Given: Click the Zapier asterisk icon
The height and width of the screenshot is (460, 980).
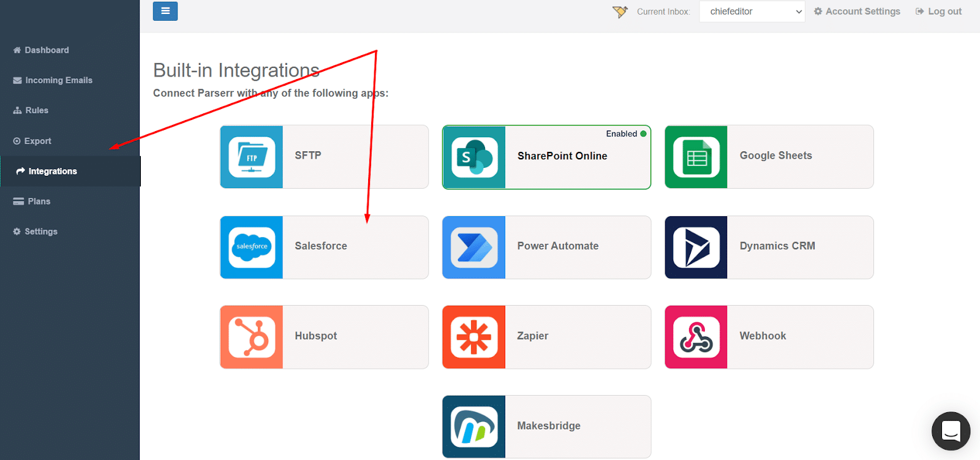Looking at the screenshot, I should point(474,337).
